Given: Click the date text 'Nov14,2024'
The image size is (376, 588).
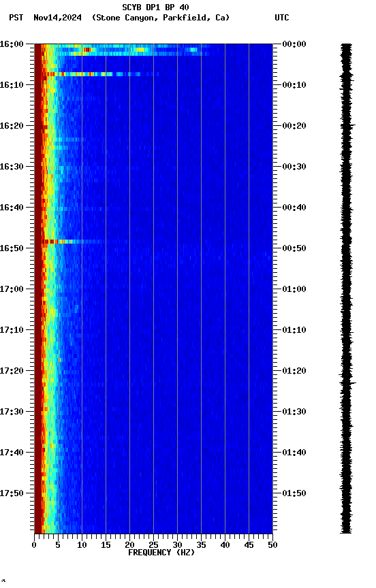Looking at the screenshot, I should (x=57, y=18).
